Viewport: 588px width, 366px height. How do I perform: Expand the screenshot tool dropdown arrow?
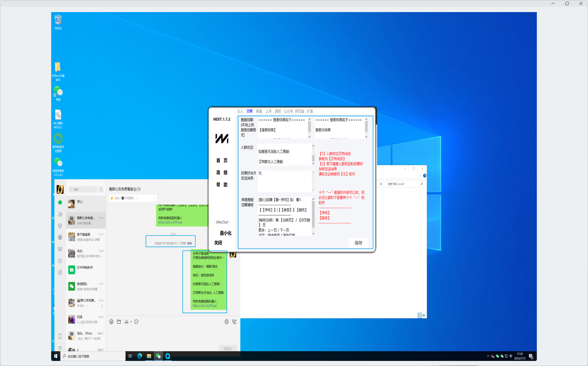[x=131, y=322]
